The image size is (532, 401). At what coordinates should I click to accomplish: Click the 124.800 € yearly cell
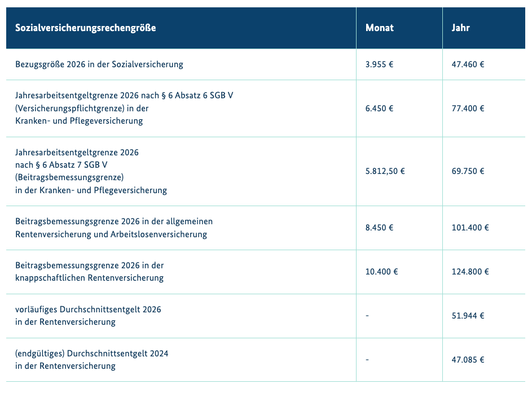point(470,272)
